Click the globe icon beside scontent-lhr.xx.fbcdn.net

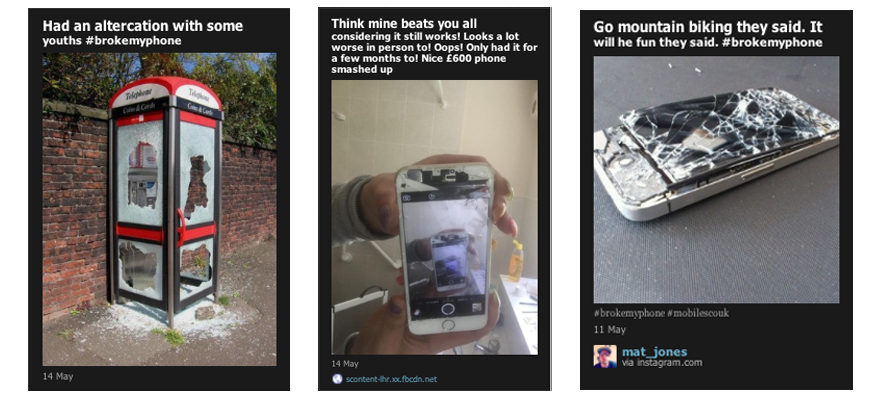(x=337, y=380)
